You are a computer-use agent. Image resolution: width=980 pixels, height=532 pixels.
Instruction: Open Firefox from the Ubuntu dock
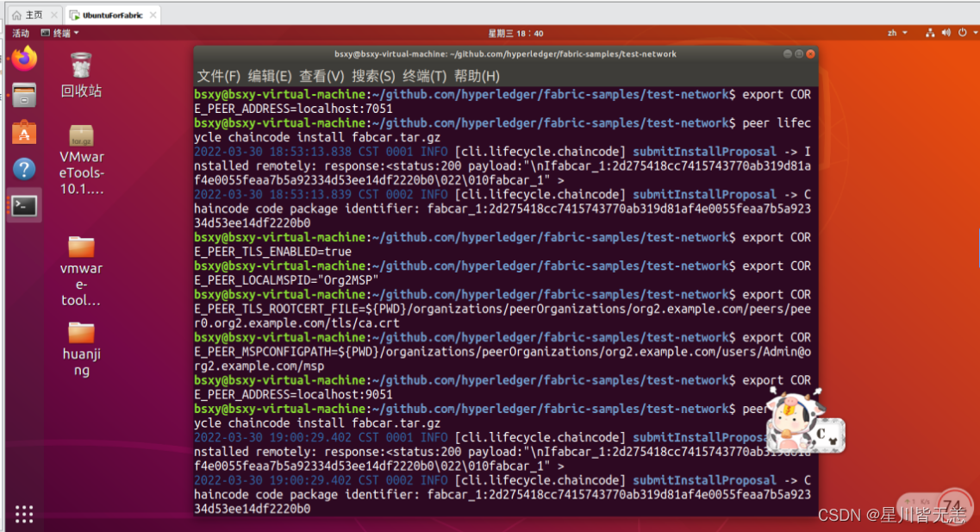[24, 59]
